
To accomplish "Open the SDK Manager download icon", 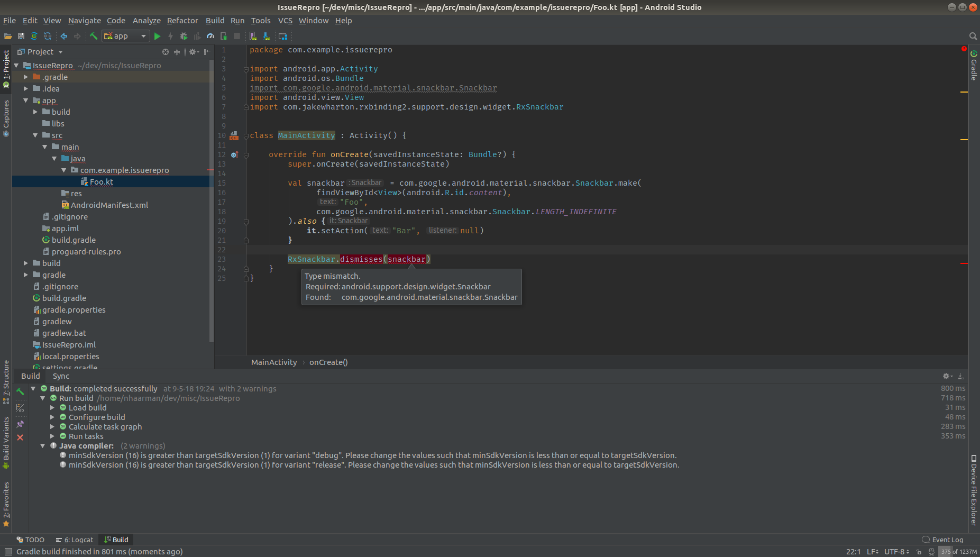I will coord(267,36).
